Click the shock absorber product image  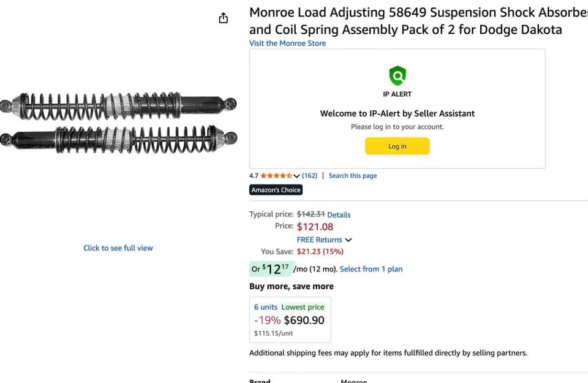pyautogui.click(x=119, y=123)
